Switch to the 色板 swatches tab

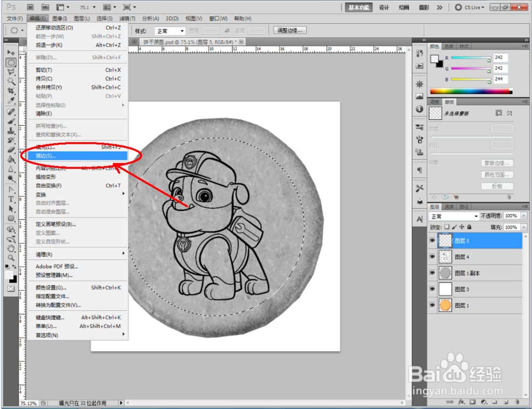449,46
